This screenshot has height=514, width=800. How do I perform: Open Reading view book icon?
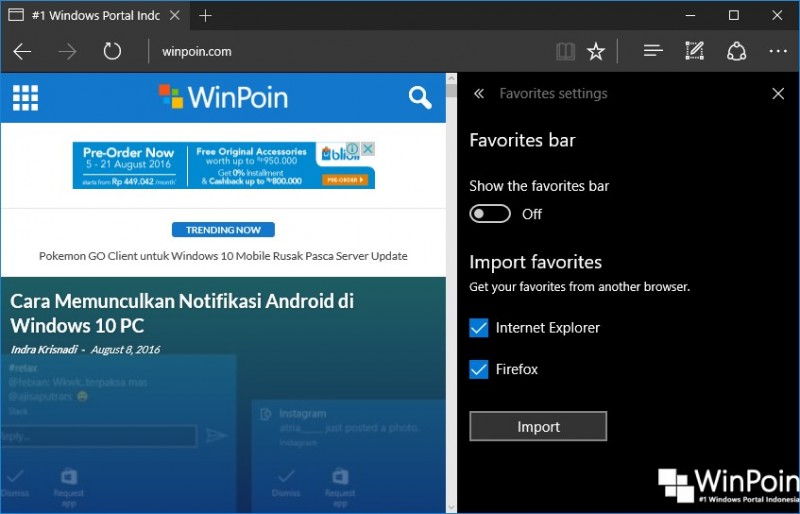(x=565, y=52)
